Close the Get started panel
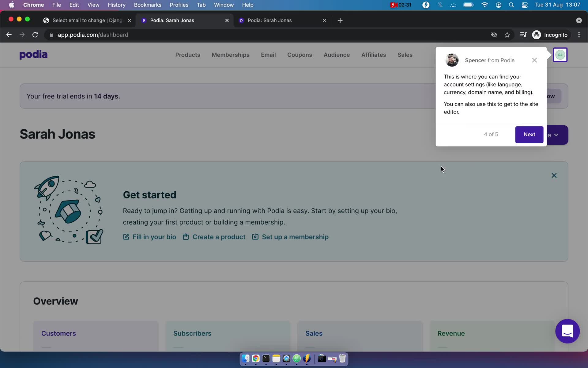 (x=554, y=175)
